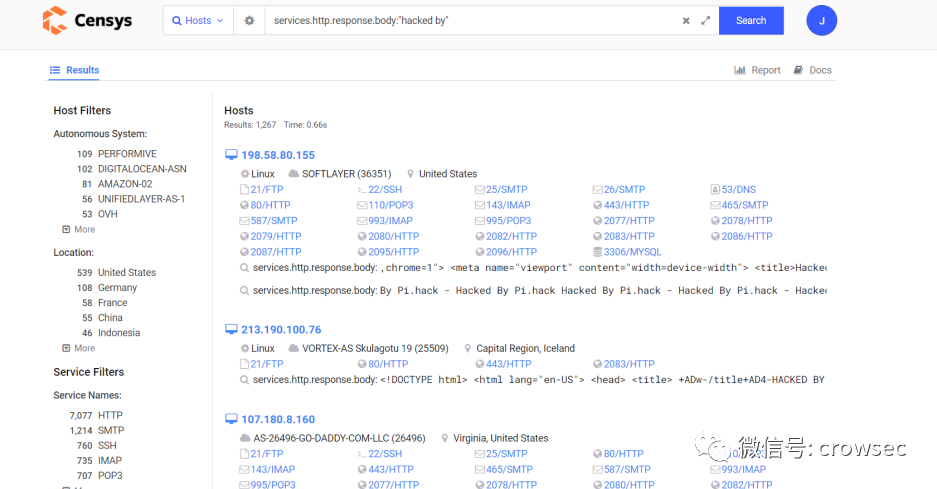Click mail icon next to 25/SMTP of 198.58.80.155

tap(479, 190)
